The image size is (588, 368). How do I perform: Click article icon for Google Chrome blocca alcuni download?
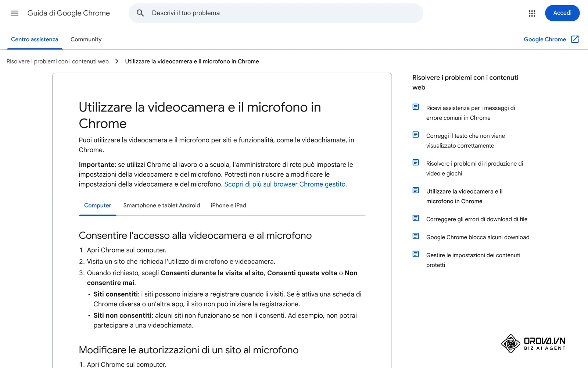point(416,236)
